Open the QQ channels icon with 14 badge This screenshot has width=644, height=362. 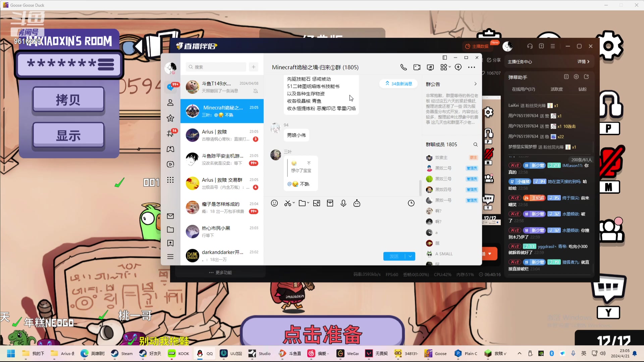170,133
